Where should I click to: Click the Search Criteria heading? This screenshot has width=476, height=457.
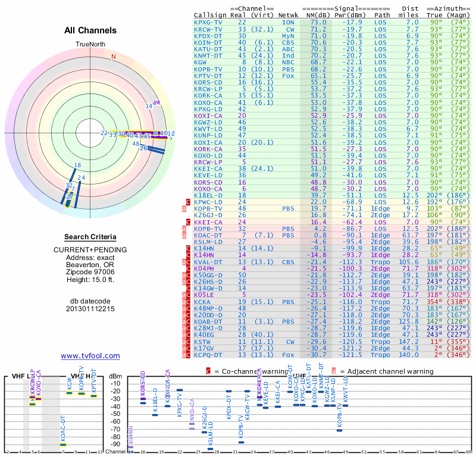coord(90,237)
